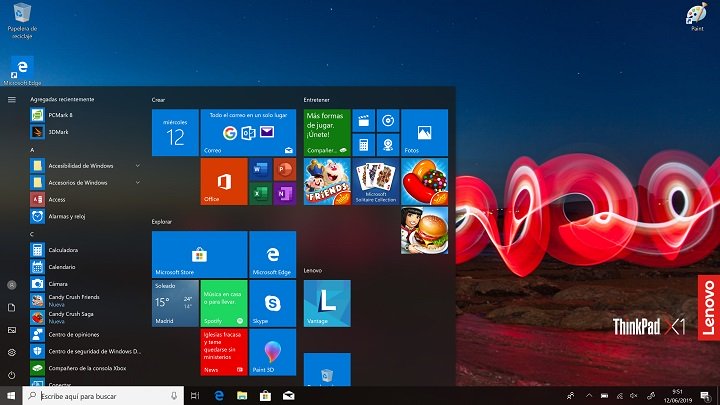Open the Microsoft Edge tile
Screen dimensions: 720x405
tap(273, 254)
